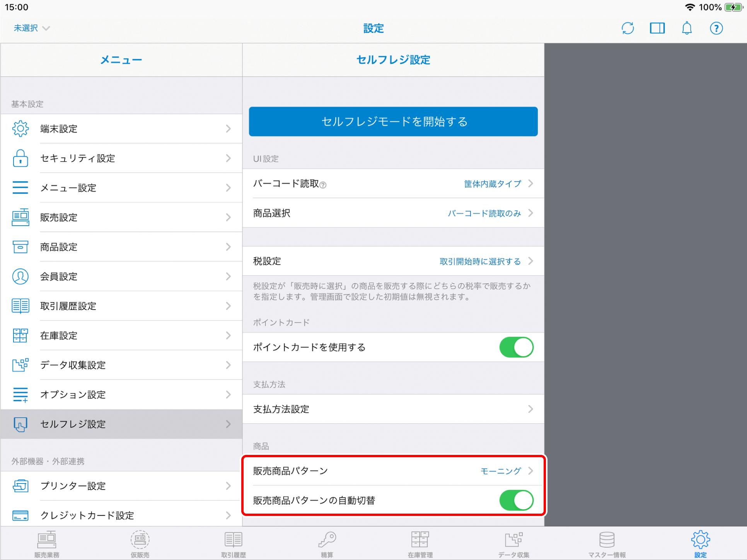
Task: Turn off 販売商品パターンの自動切替 switch
Action: point(516,500)
